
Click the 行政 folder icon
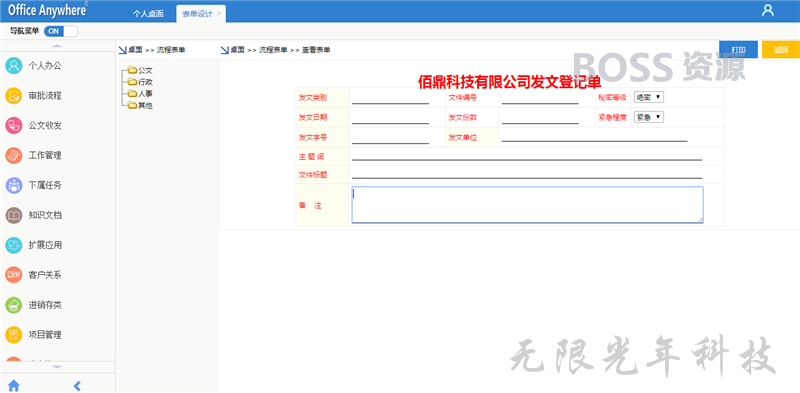(132, 82)
